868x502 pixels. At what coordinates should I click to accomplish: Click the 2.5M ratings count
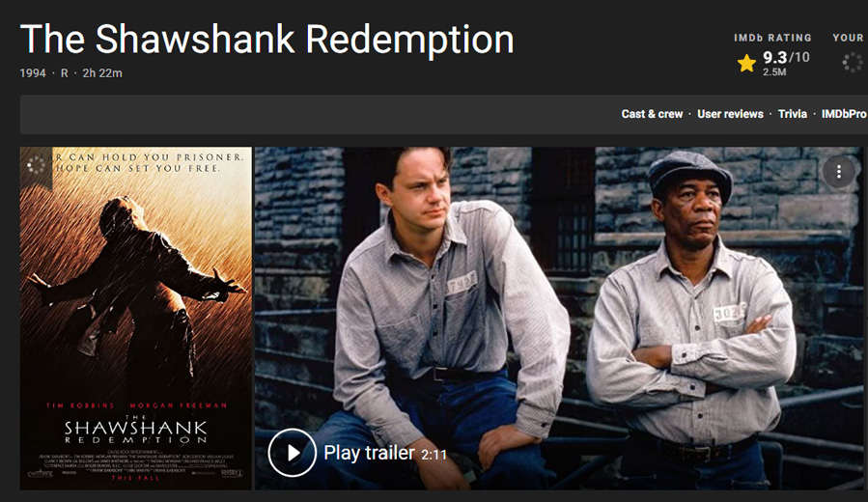coord(774,72)
